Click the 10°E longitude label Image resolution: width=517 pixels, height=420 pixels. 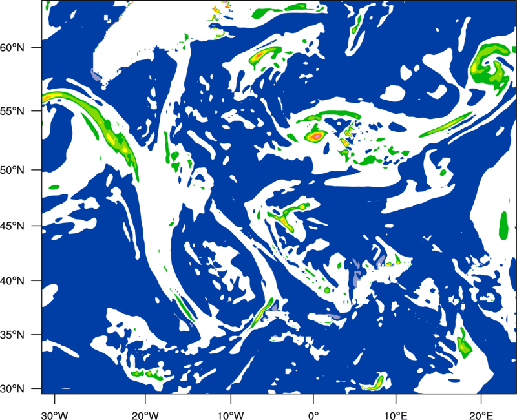pyautogui.click(x=396, y=415)
